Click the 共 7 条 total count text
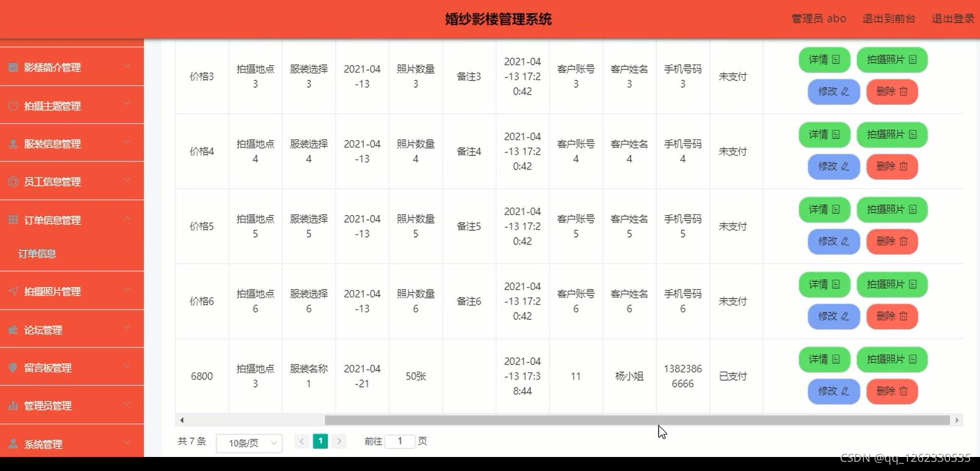The height and width of the screenshot is (471, 980). [192, 441]
